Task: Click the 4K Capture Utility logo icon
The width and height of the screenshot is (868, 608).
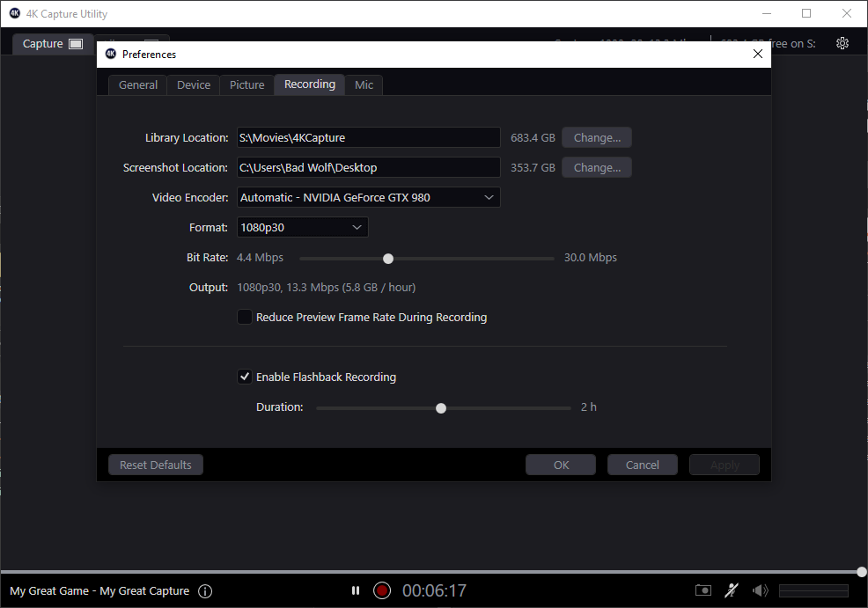Action: 15,13
